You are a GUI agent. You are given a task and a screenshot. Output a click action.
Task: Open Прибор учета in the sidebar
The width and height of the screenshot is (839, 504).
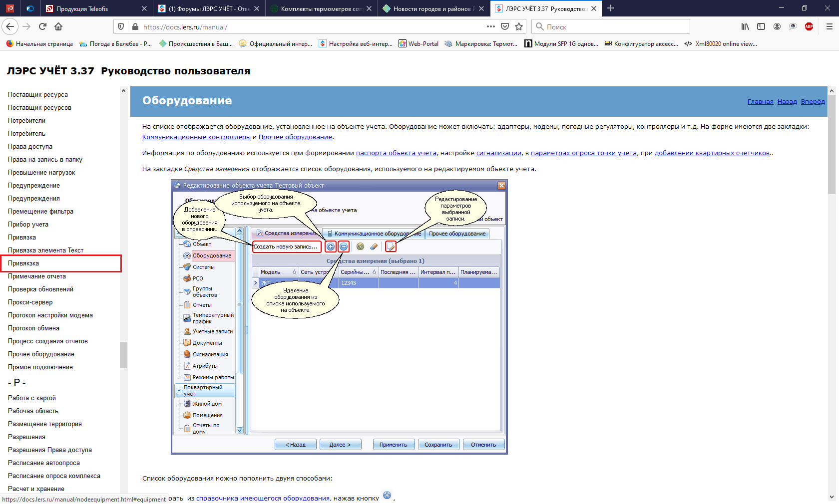tap(28, 224)
